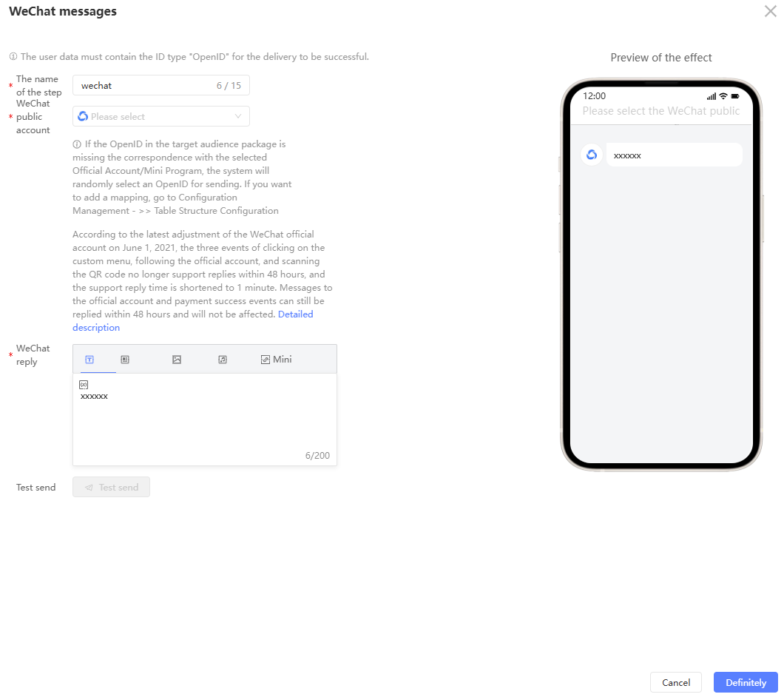
Task: Insert a variable with the (x) icon
Action: (x=84, y=384)
